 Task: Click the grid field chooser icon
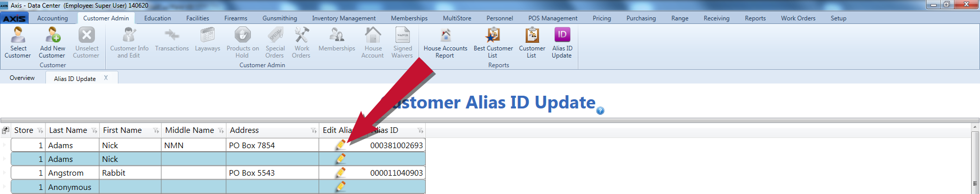click(x=6, y=130)
